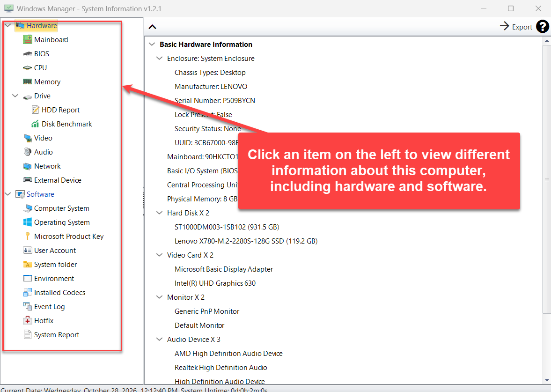Click the up caret above the details panel
Viewport: 551px width, 392px height.
click(x=152, y=27)
